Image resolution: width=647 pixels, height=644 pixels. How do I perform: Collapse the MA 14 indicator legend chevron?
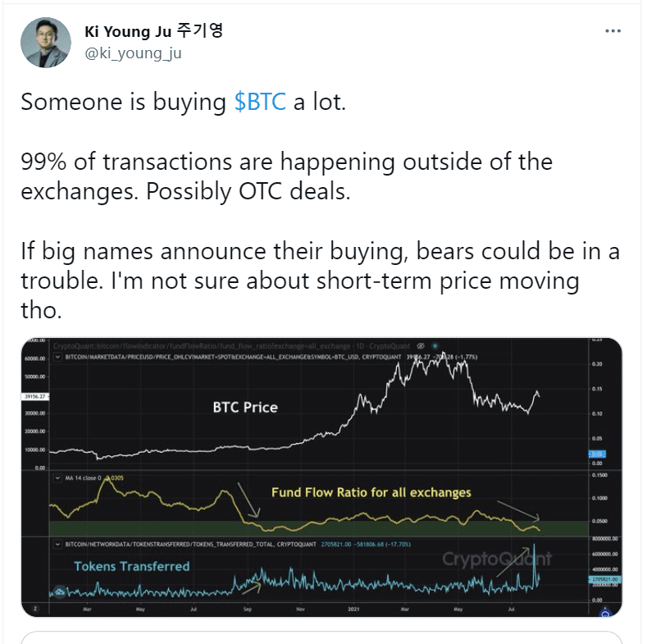tap(56, 476)
